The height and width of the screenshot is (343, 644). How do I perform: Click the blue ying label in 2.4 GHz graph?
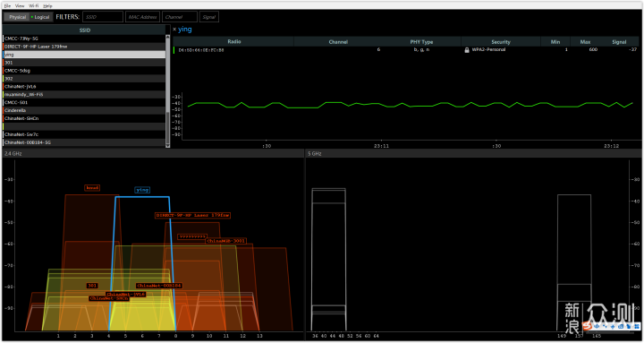(x=142, y=190)
